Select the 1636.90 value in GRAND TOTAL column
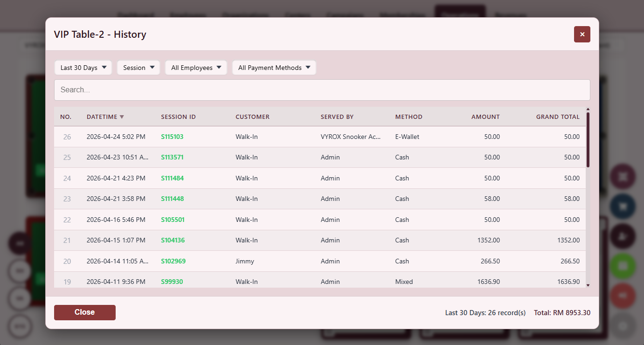This screenshot has width=644, height=345. point(568,282)
